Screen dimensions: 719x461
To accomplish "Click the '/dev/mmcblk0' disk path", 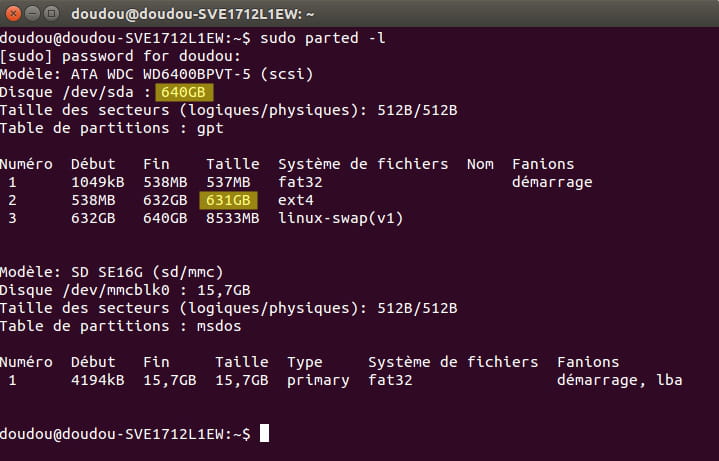I will [116, 290].
